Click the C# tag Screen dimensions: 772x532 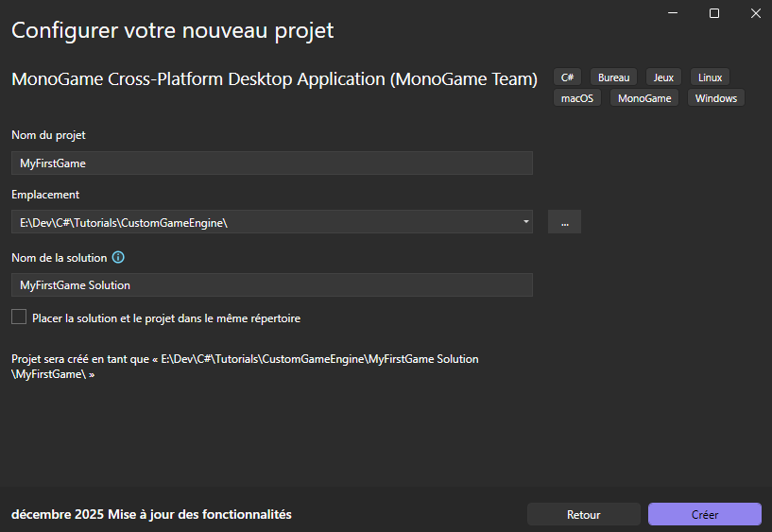coord(567,77)
